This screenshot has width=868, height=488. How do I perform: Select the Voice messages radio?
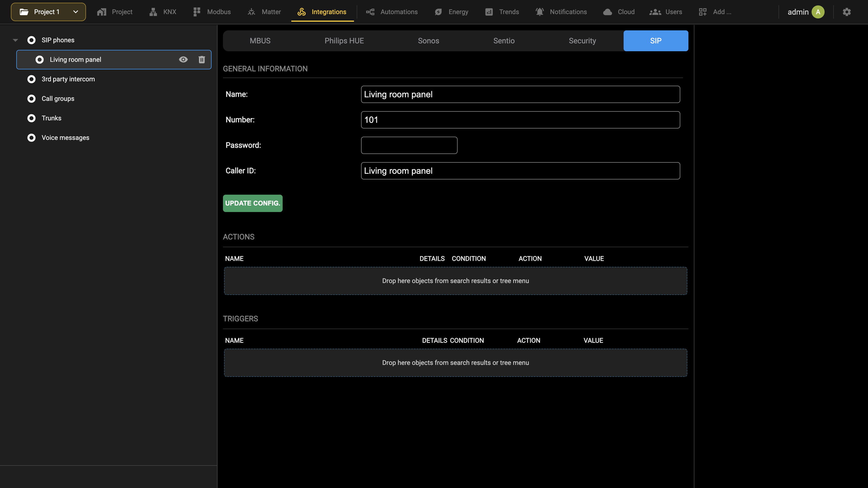pyautogui.click(x=31, y=138)
